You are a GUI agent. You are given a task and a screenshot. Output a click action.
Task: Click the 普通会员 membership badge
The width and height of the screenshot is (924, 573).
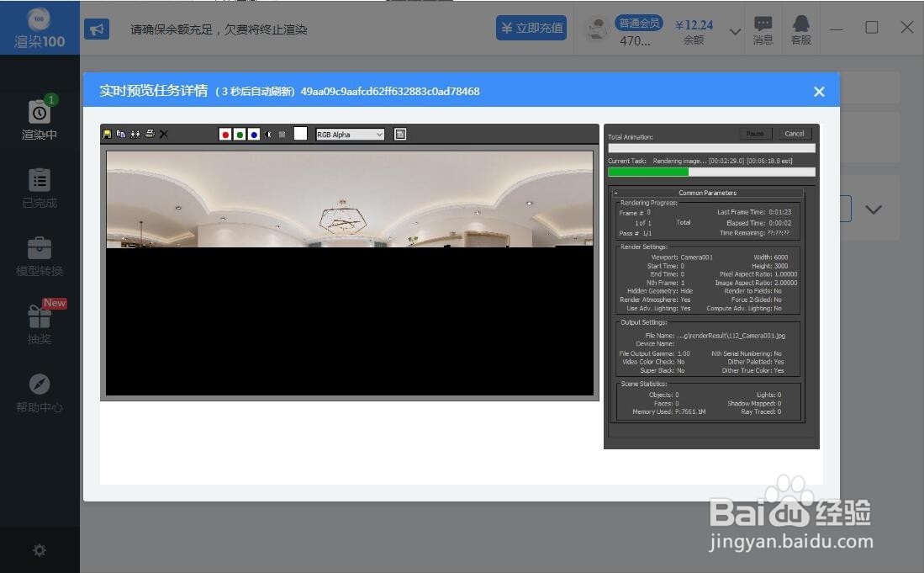click(639, 23)
